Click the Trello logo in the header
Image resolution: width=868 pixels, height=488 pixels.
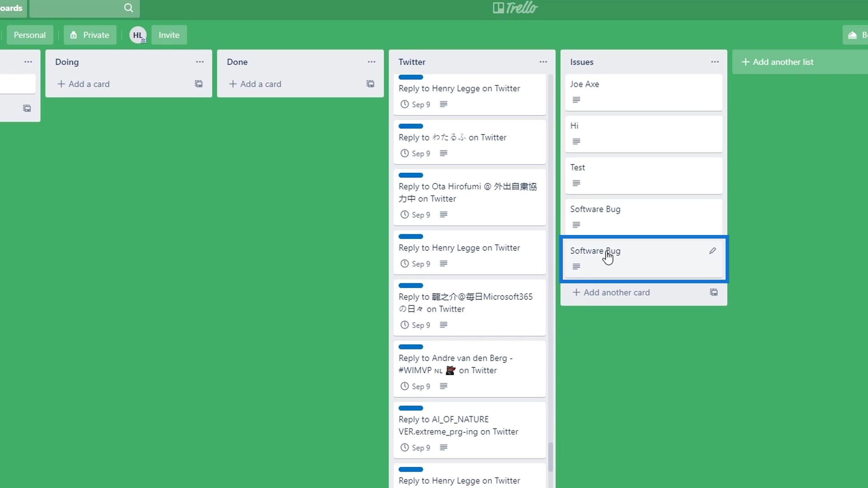click(515, 8)
